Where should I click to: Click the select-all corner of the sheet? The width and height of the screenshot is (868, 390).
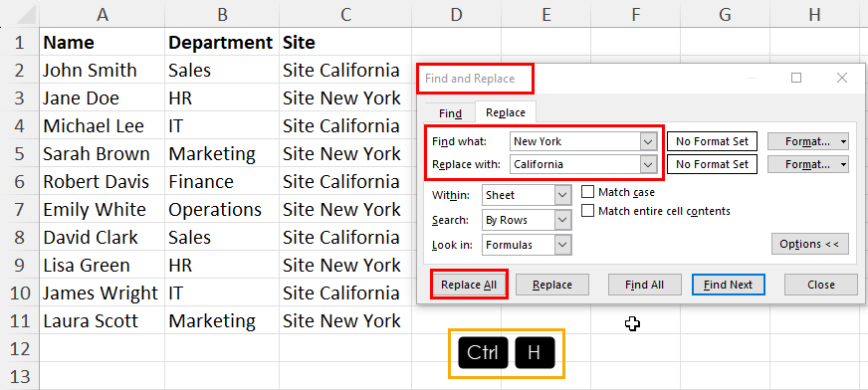tap(19, 15)
